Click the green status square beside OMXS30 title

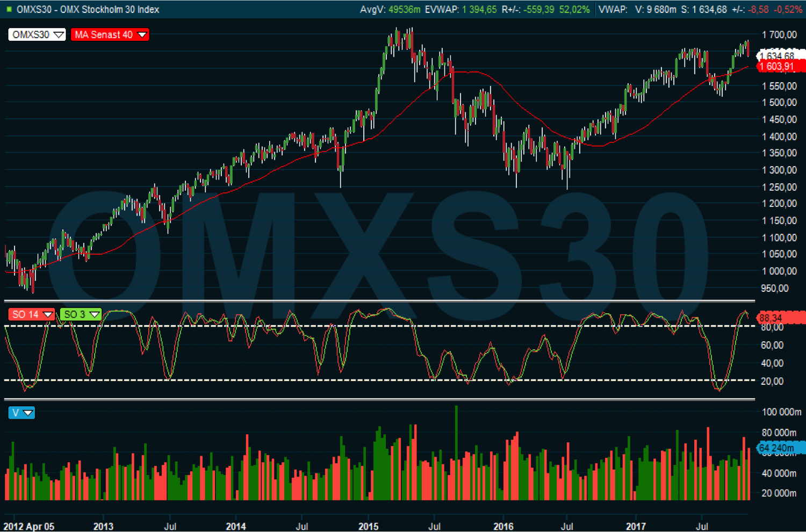tap(9, 10)
